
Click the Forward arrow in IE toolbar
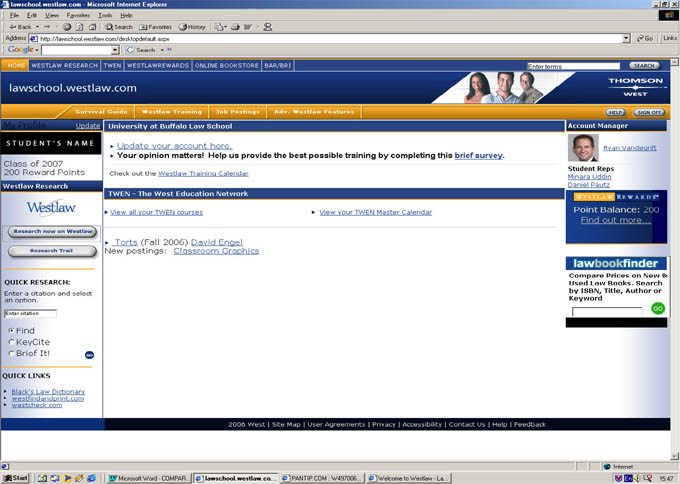[47, 27]
